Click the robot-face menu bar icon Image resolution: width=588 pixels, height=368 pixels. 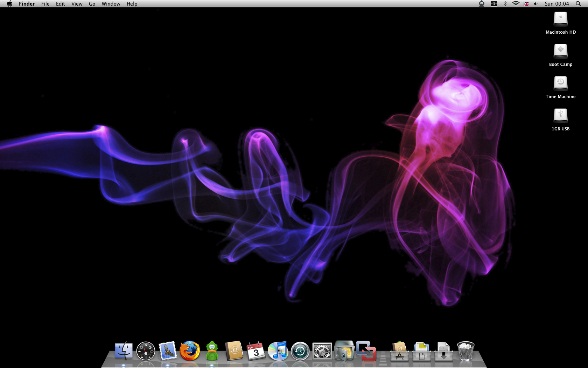(x=482, y=4)
